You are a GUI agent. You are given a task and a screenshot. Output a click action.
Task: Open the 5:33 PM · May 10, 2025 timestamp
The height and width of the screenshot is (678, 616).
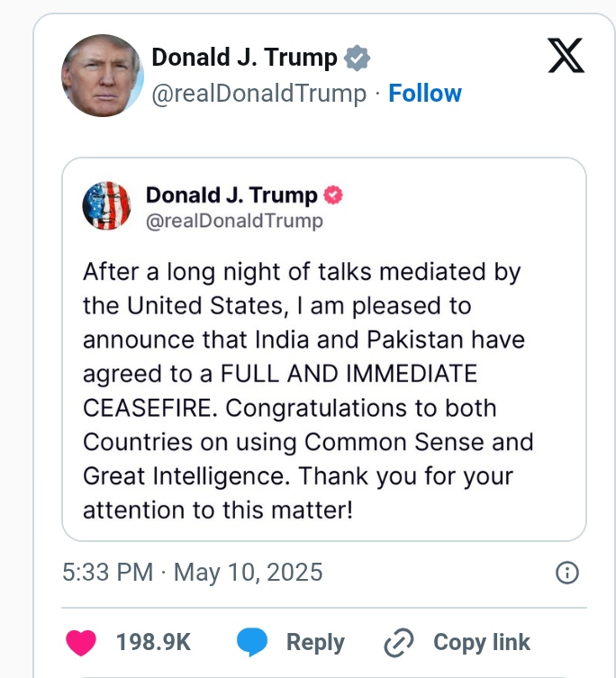pyautogui.click(x=192, y=572)
